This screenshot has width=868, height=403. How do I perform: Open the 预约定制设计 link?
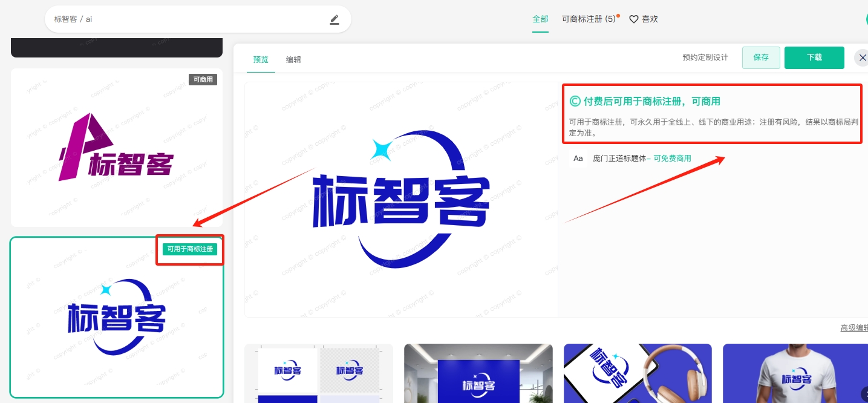[x=705, y=57]
